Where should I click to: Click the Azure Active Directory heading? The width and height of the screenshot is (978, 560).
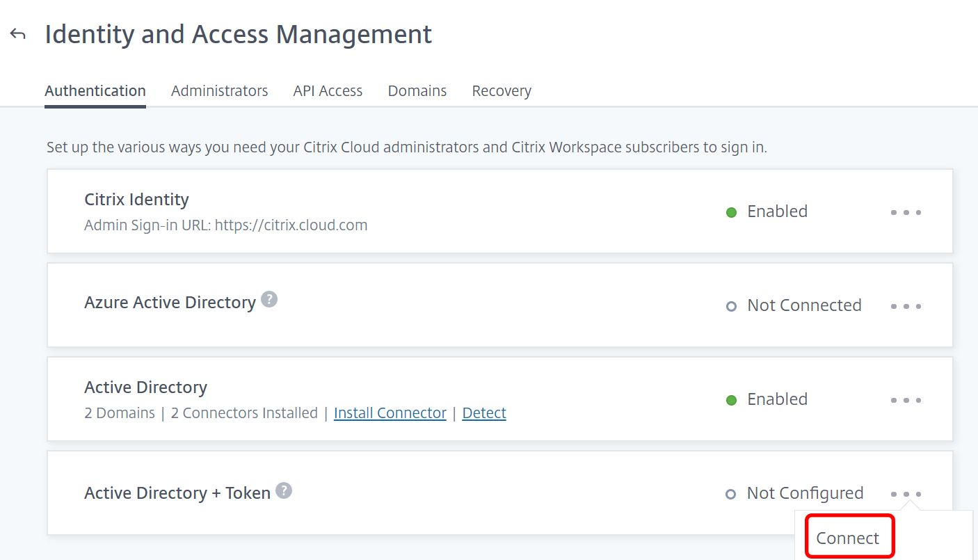click(170, 303)
